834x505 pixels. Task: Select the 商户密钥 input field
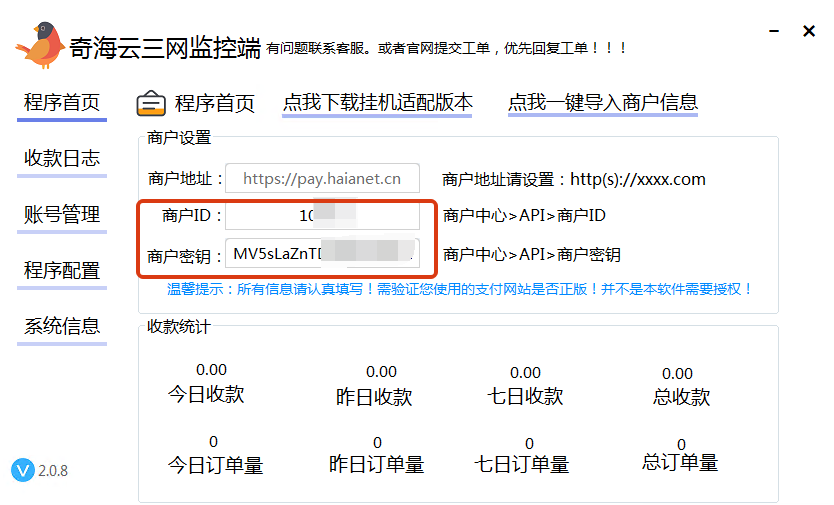322,254
